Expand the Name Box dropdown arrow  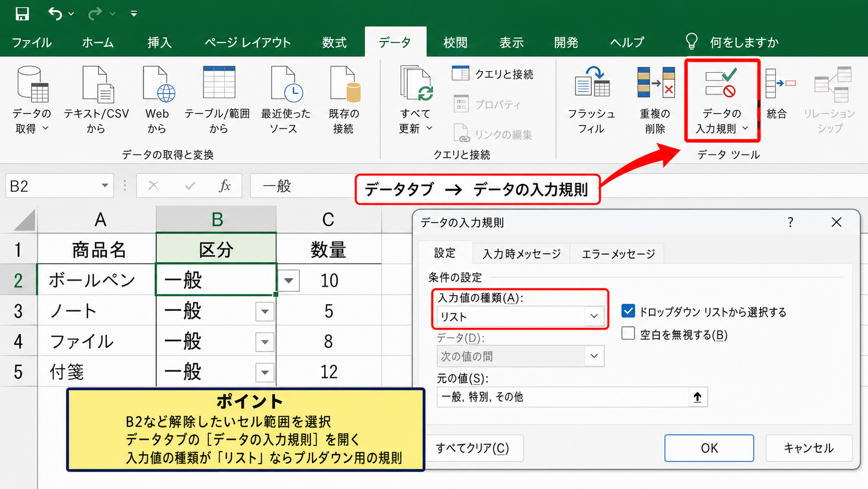coord(105,186)
